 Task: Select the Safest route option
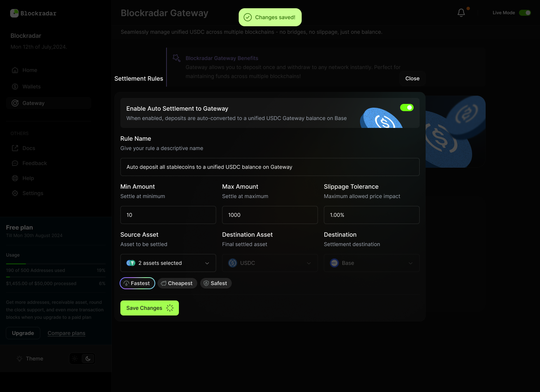point(216,283)
